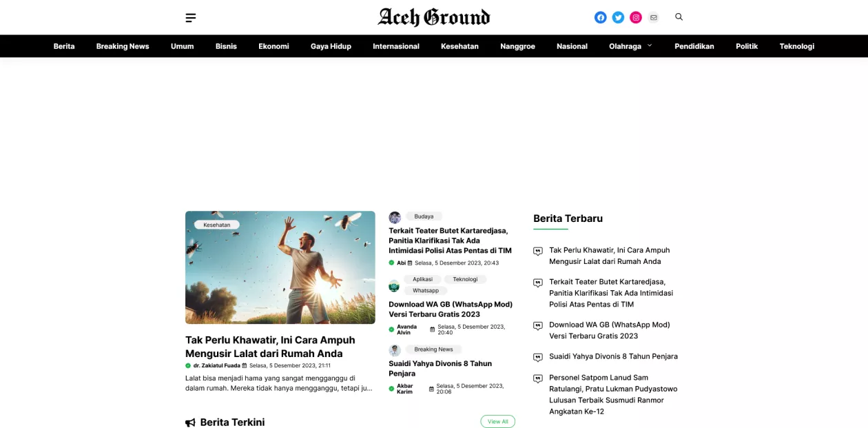Click author avatar beside the Budaya tag
Image resolution: width=868 pixels, height=428 pixels.
pos(395,217)
